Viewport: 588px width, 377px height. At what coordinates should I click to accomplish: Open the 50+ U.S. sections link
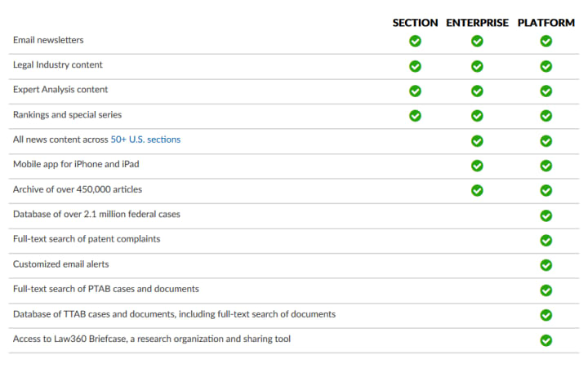tap(145, 140)
